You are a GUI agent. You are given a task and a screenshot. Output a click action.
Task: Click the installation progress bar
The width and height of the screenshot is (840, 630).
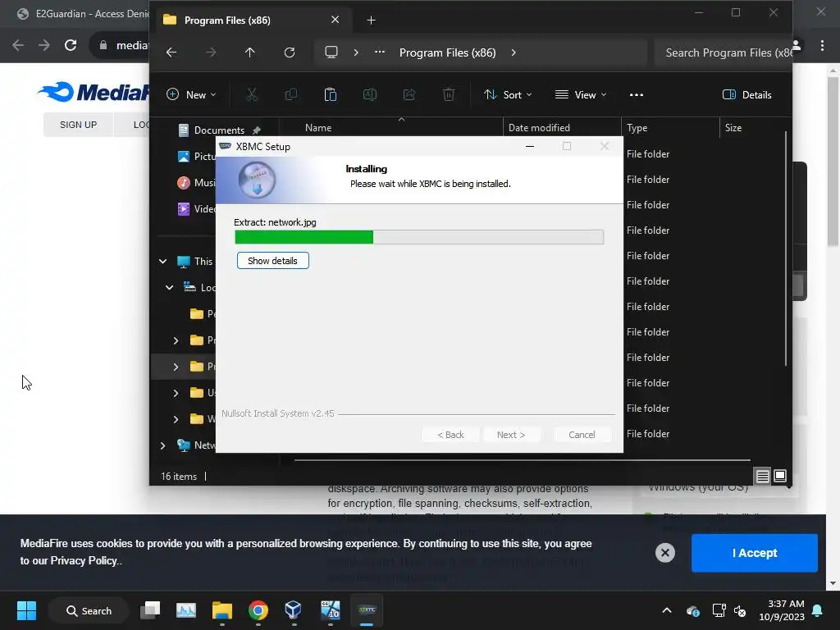[419, 237]
